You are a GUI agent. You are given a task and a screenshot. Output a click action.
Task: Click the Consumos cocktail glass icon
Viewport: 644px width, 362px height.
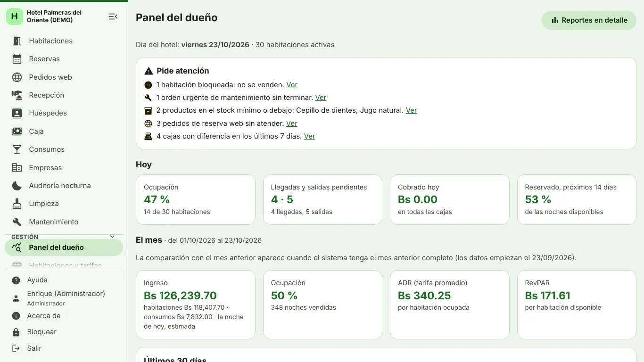(x=17, y=149)
